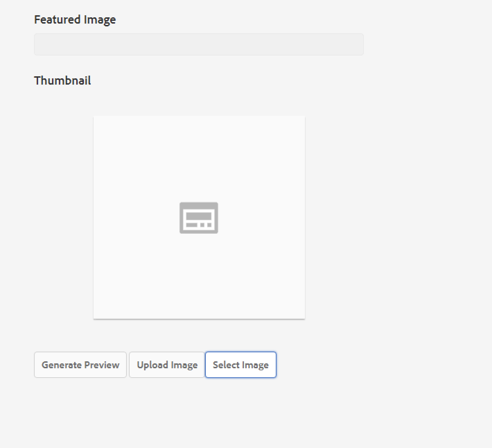This screenshot has width=492, height=448.
Task: Click the Generate Preview button
Action: tap(80, 365)
